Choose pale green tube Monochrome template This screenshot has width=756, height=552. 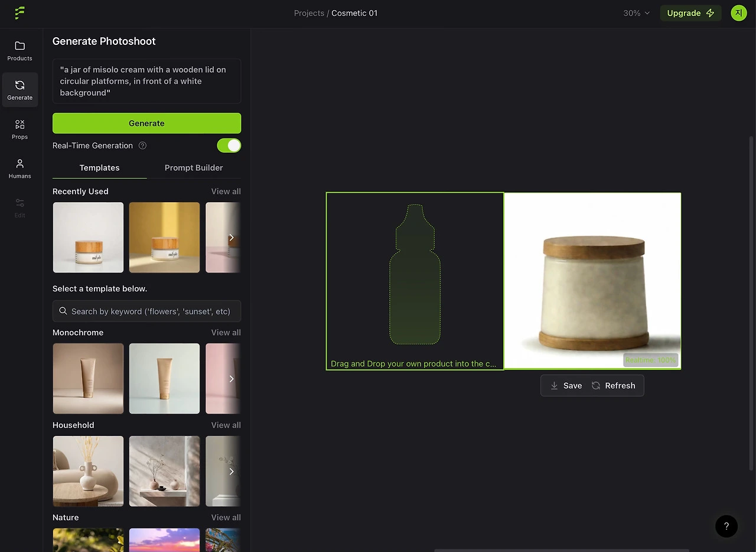click(x=165, y=379)
